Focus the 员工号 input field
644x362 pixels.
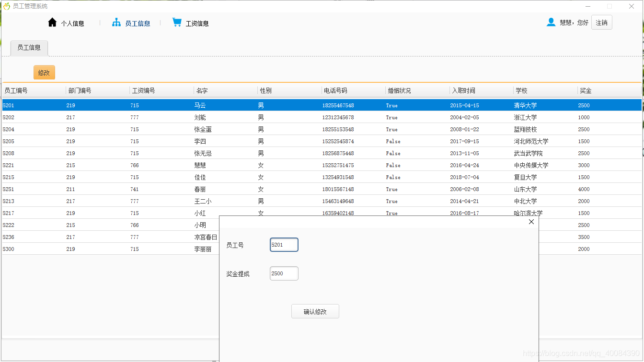(284, 245)
